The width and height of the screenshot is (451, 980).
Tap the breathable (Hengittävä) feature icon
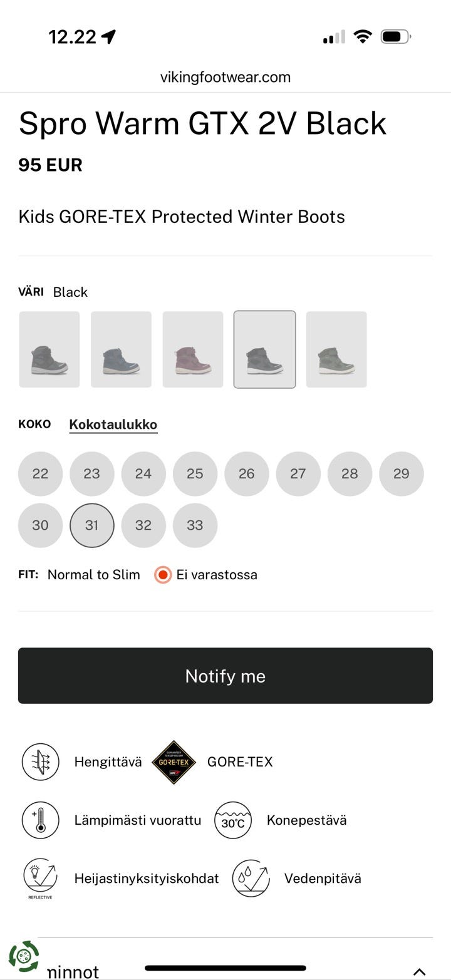[41, 762]
